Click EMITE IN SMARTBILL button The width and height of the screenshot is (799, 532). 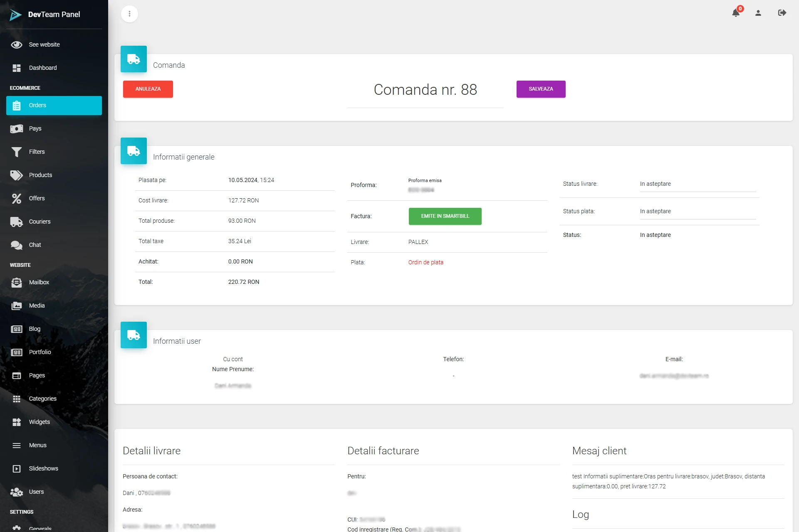[x=445, y=216]
